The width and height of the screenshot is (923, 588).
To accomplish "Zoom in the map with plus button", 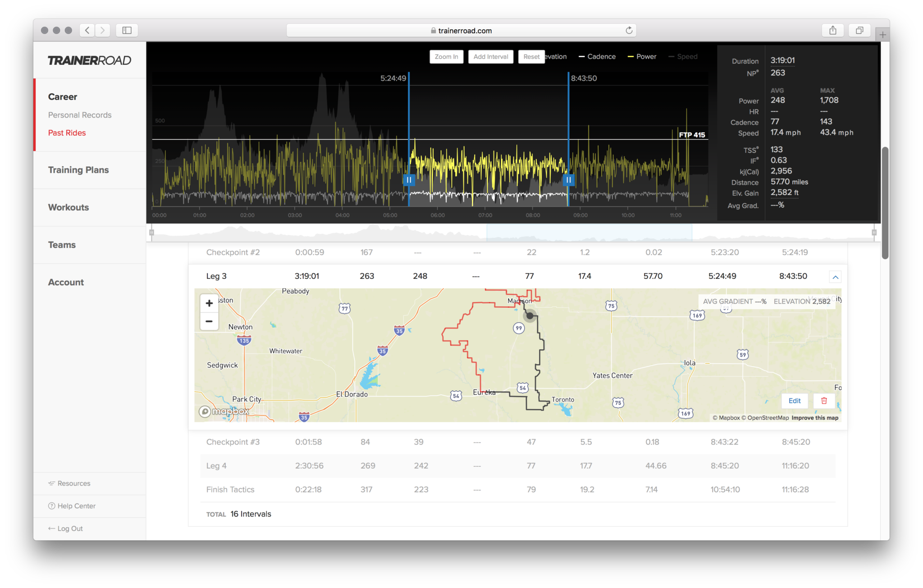I will [x=209, y=303].
